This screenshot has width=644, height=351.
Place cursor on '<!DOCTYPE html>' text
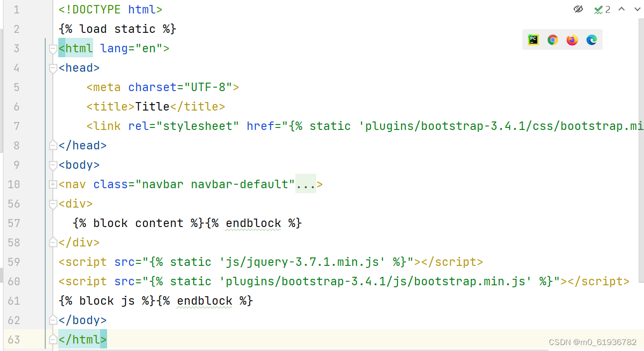[x=111, y=9]
